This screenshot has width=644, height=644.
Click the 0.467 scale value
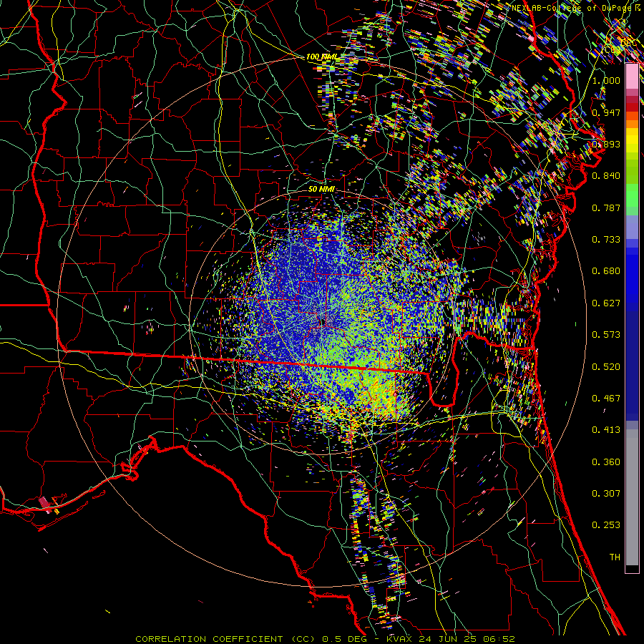[606, 399]
